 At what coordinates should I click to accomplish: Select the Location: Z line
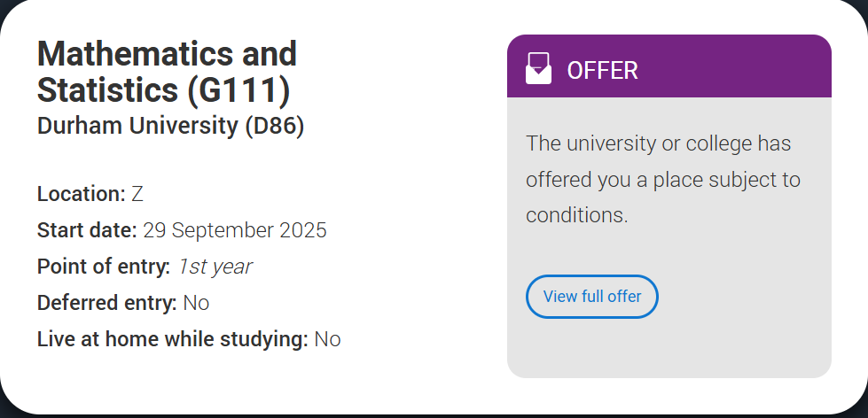[90, 194]
